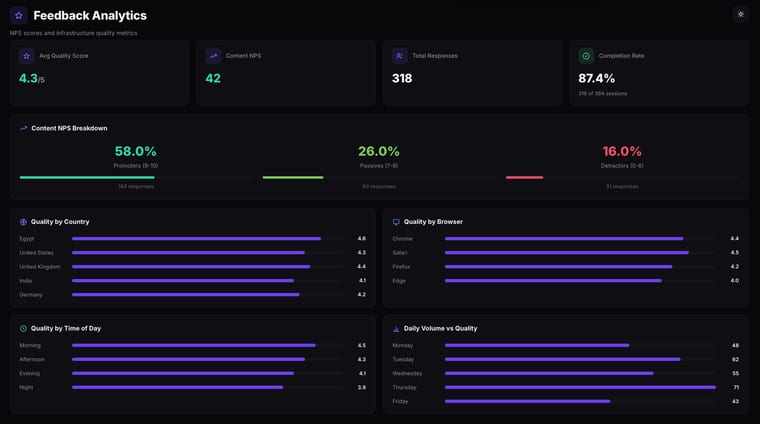
Task: Click the Thursday volume bar
Action: [x=580, y=387]
